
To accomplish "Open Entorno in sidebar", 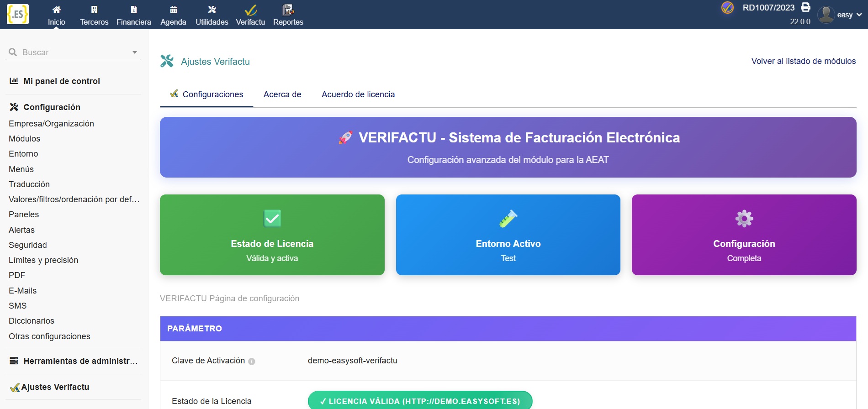I will (23, 154).
